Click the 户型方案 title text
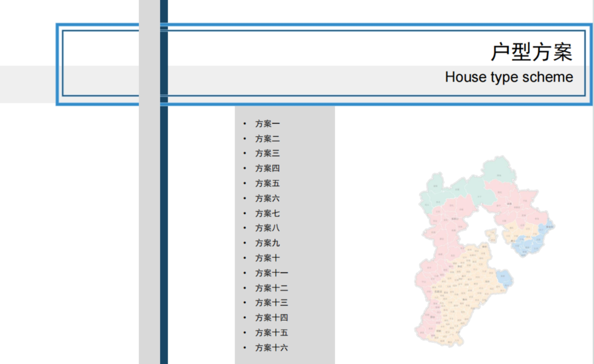Image resolution: width=594 pixels, height=364 pixels. (x=530, y=52)
